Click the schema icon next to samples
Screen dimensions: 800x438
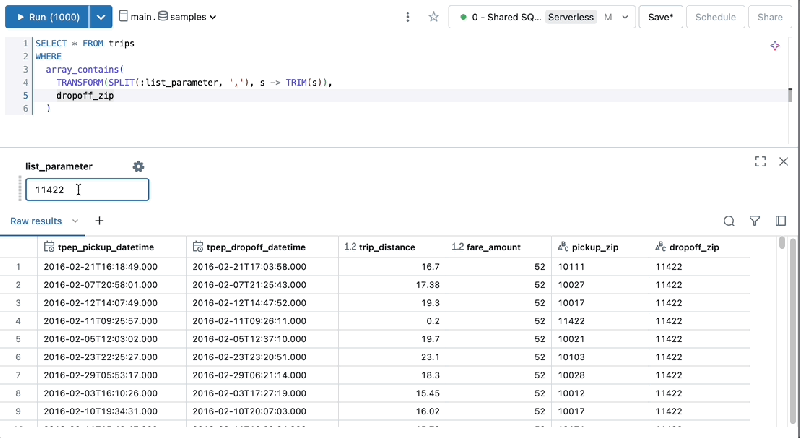(x=163, y=16)
